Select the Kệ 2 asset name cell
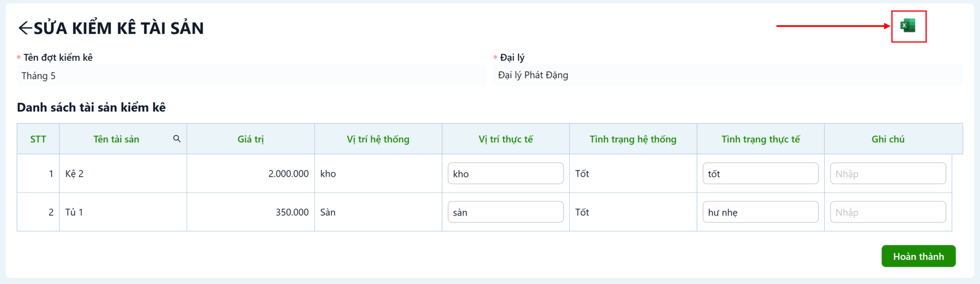This screenshot has width=980, height=284. click(x=123, y=173)
